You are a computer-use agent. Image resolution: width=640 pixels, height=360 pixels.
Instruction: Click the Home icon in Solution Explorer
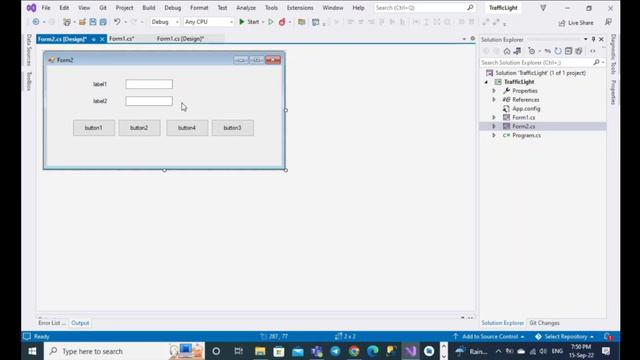coord(507,51)
